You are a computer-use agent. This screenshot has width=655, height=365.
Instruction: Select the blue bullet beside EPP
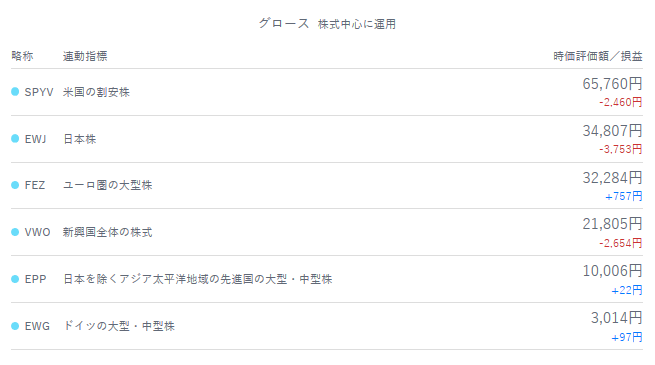[x=15, y=279]
